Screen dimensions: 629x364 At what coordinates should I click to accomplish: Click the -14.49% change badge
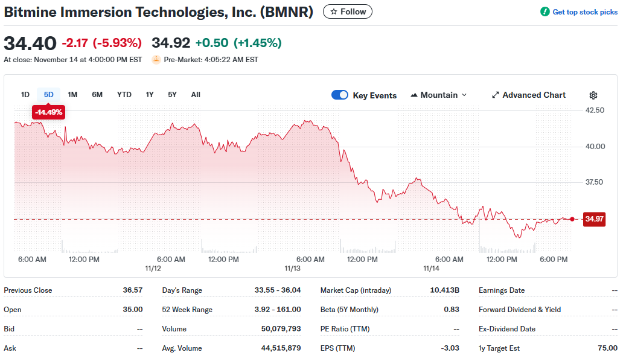[x=48, y=112]
